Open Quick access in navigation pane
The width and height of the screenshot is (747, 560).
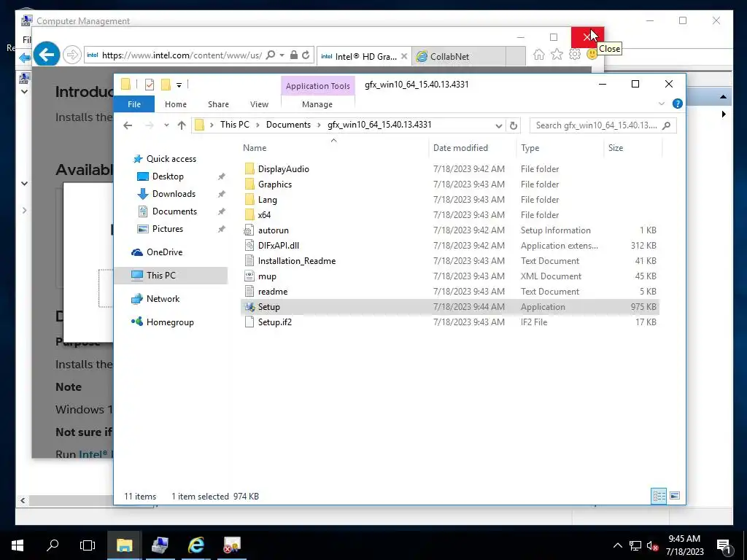click(171, 158)
